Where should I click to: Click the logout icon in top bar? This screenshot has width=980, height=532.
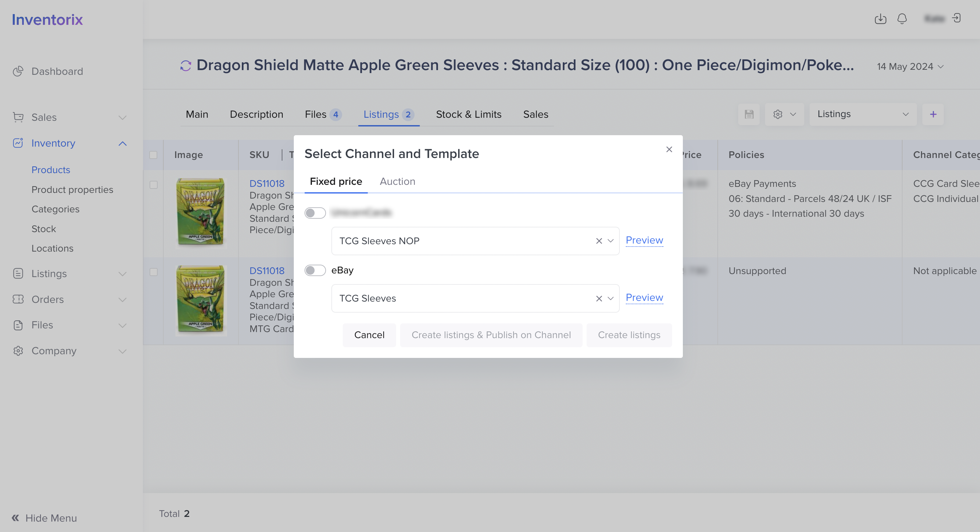click(957, 18)
